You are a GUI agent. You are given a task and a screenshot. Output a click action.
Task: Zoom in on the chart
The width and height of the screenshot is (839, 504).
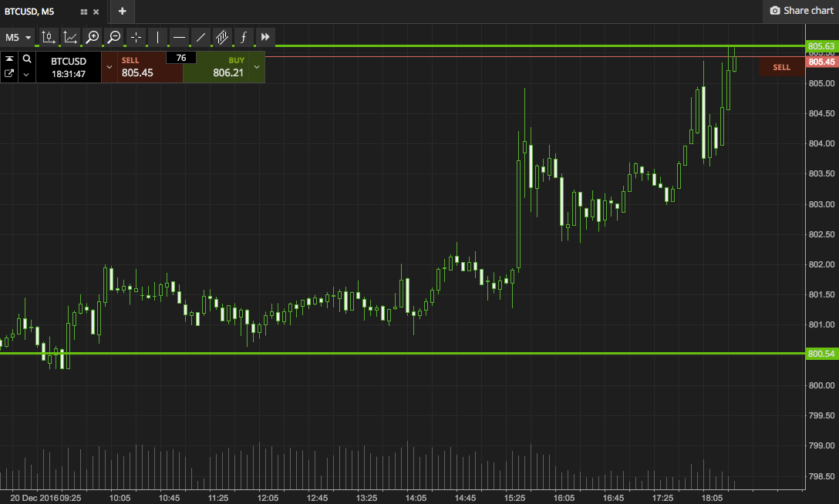click(x=92, y=37)
